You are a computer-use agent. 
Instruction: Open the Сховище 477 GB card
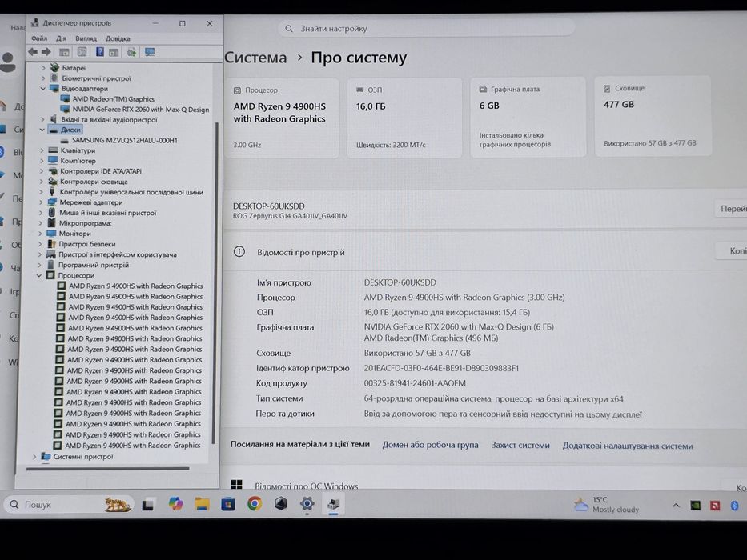tap(653, 116)
